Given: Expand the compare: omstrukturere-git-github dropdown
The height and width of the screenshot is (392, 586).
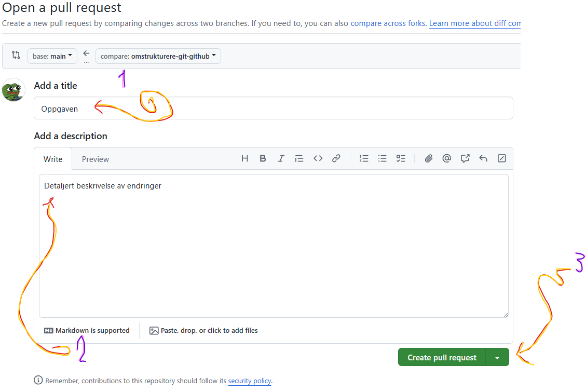Looking at the screenshot, I should [x=158, y=56].
